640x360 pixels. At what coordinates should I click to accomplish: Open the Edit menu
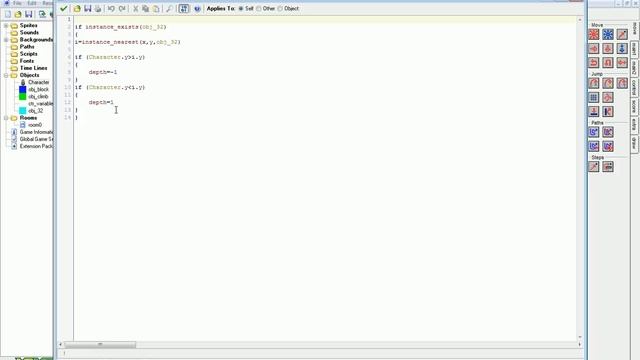tap(32, 3)
